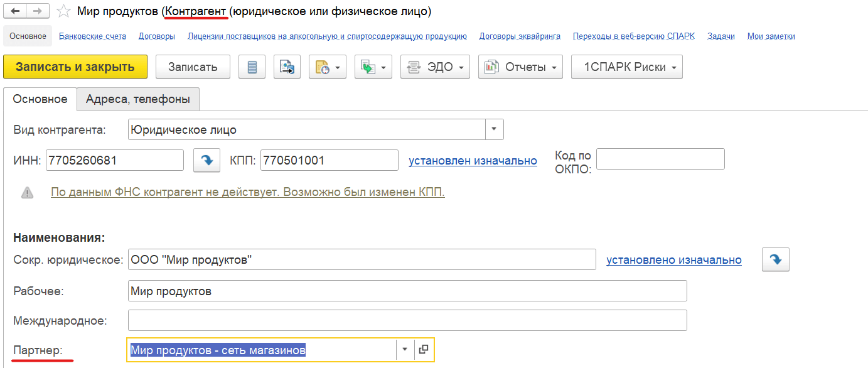The height and width of the screenshot is (368, 868).
Task: Open the ФНС warning message link
Action: (x=248, y=192)
